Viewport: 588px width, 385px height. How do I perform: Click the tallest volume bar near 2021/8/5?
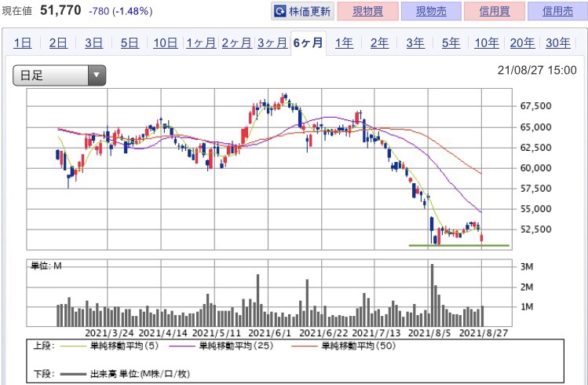pos(433,295)
